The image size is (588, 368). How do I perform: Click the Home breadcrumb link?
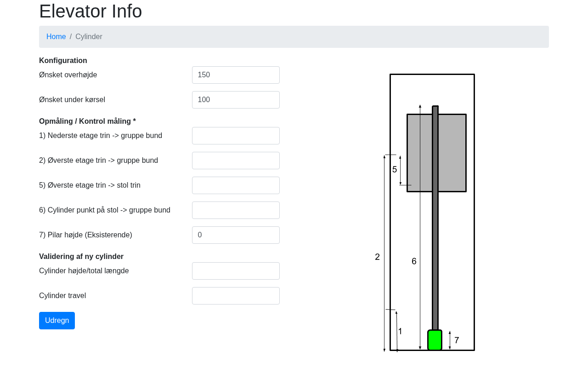point(56,37)
